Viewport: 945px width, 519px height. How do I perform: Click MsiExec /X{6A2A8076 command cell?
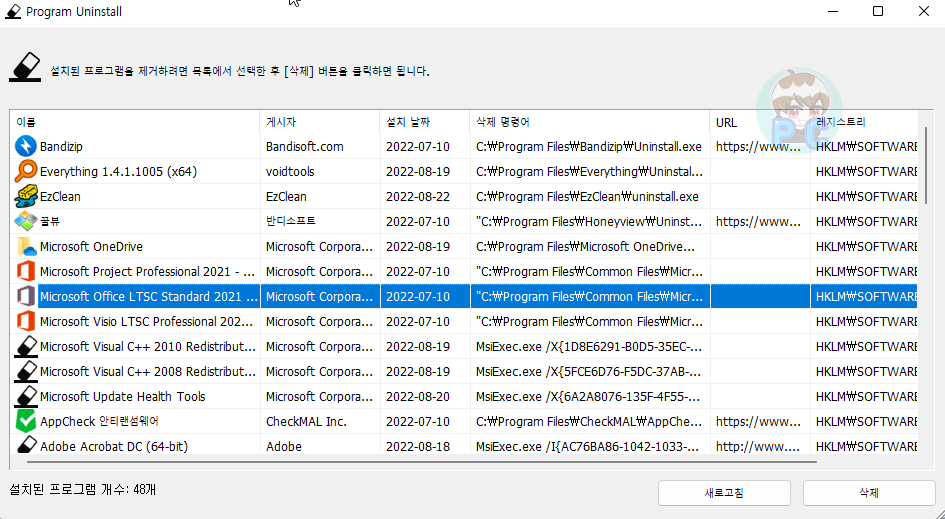tap(589, 397)
